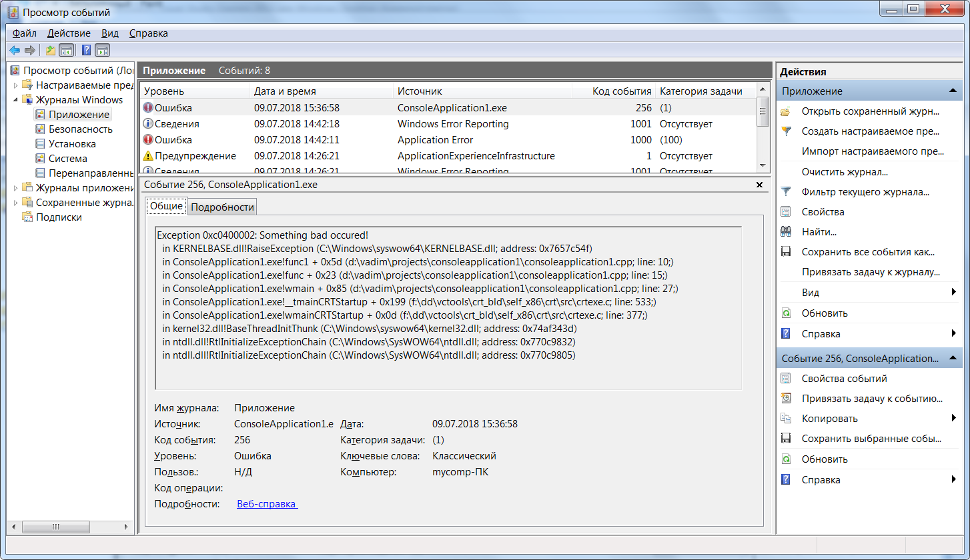Open the lower Справка submenu arrow in Actions
970x560 pixels.
(954, 480)
